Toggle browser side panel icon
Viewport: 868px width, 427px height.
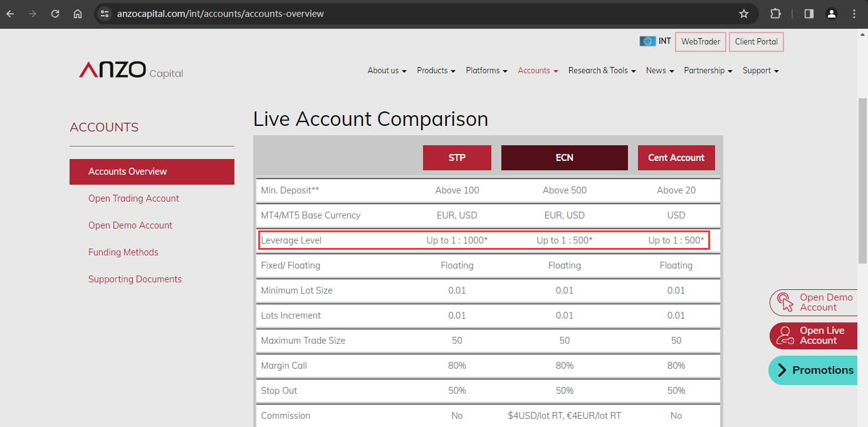pyautogui.click(x=809, y=13)
